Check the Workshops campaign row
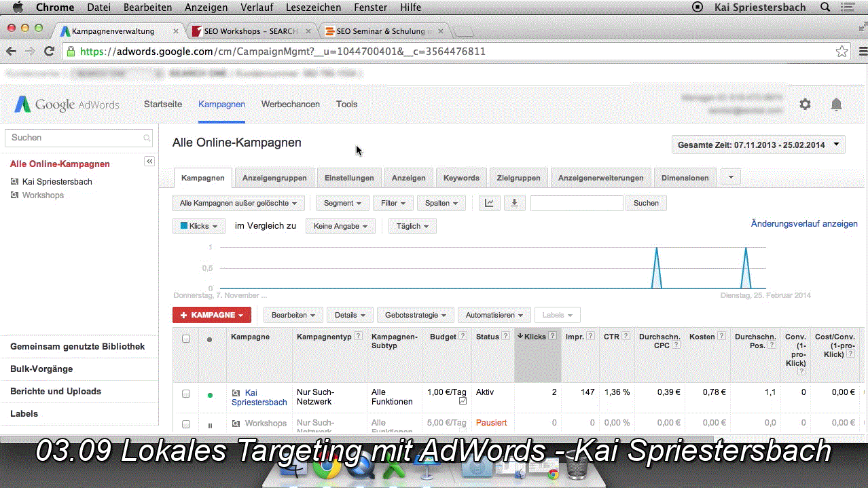The width and height of the screenshot is (868, 488). 186,424
